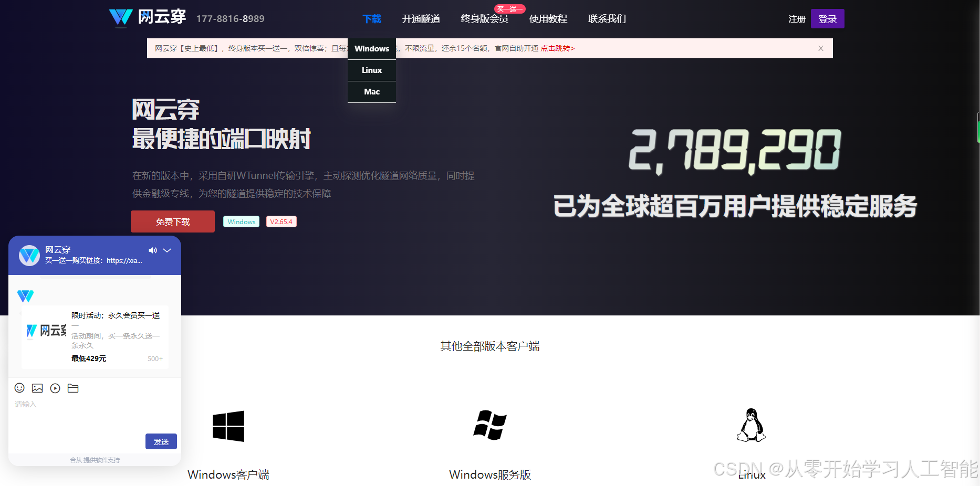Click the Windows platform tag

pyautogui.click(x=242, y=221)
